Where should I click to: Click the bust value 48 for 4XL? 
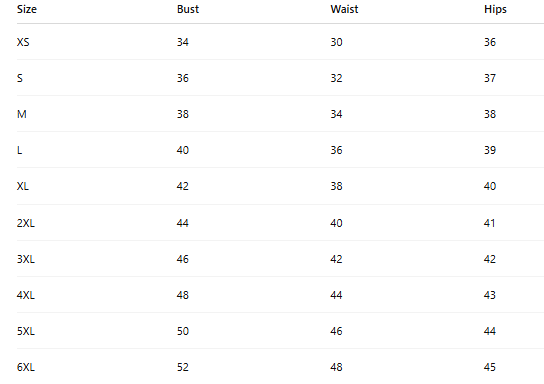tap(183, 295)
